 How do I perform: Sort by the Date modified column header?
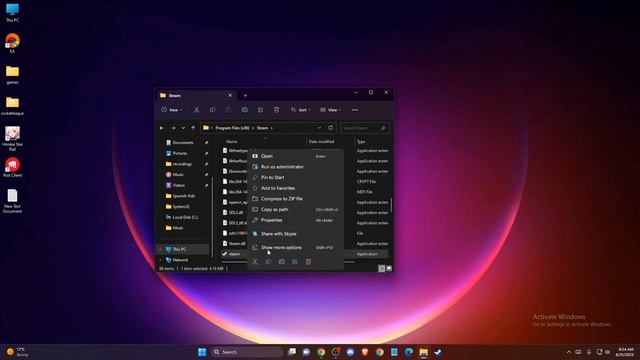coord(322,142)
